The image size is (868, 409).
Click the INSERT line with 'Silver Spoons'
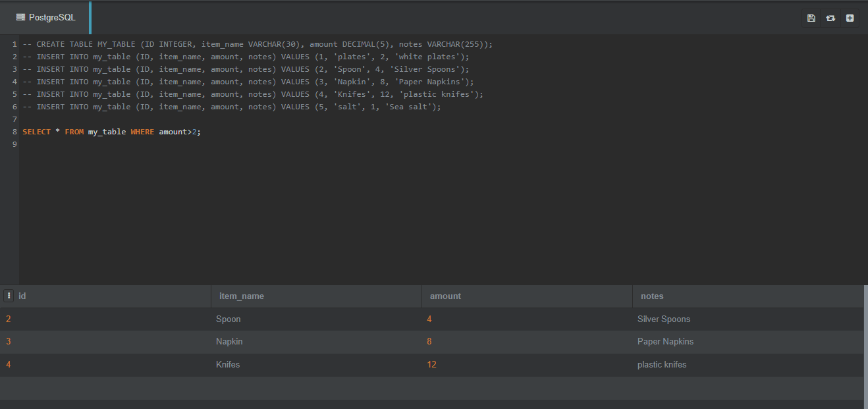pyautogui.click(x=246, y=69)
